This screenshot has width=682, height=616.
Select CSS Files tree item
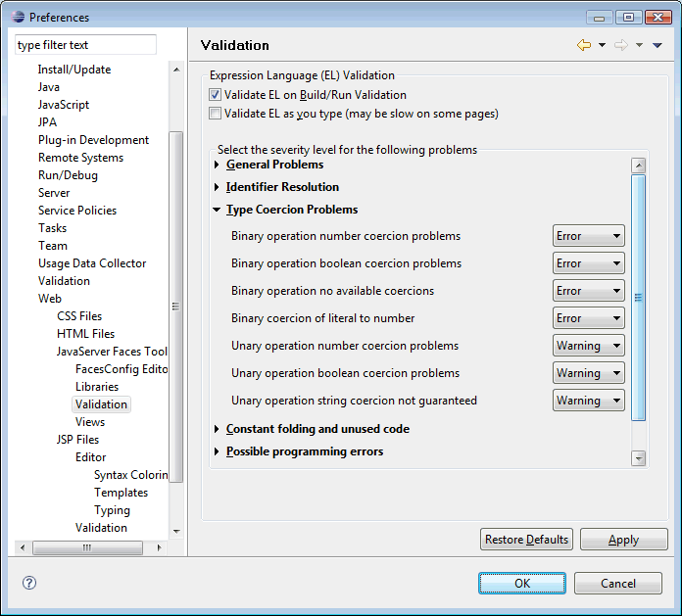79,316
